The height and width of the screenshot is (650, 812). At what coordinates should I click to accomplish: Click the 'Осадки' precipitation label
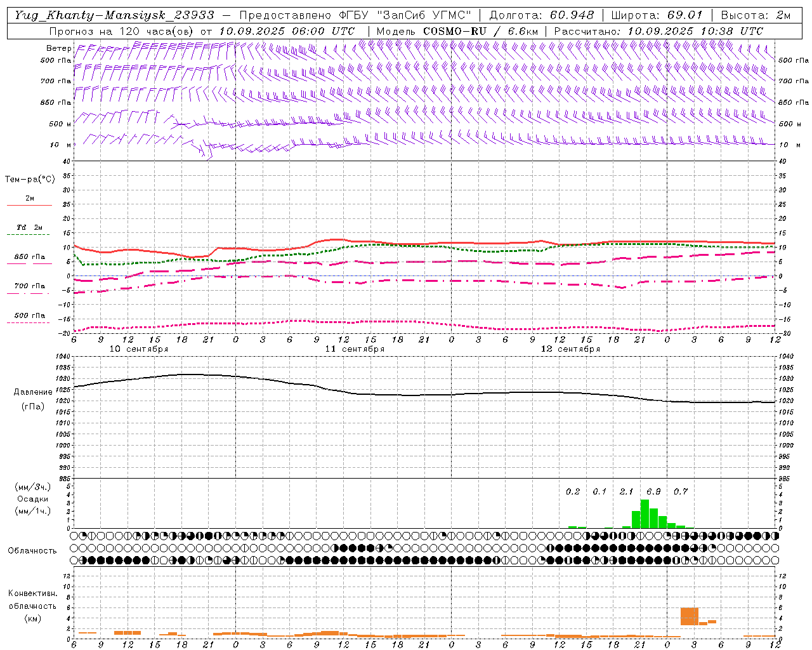click(x=32, y=499)
